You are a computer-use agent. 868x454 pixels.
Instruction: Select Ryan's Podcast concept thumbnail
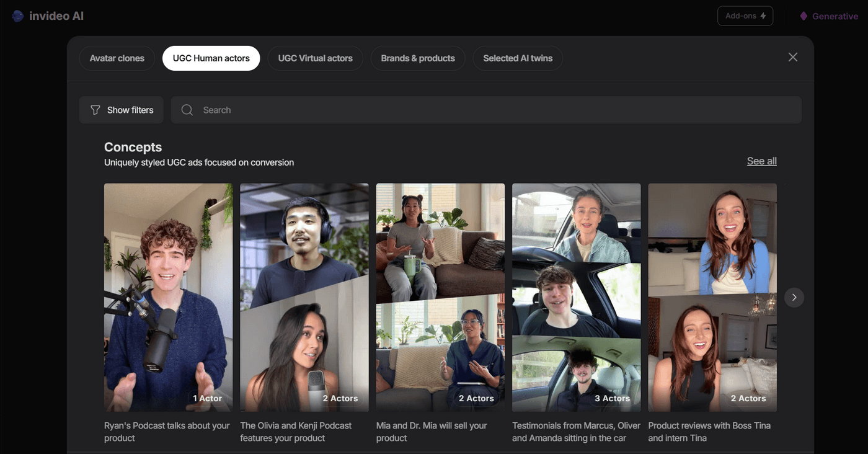point(168,297)
